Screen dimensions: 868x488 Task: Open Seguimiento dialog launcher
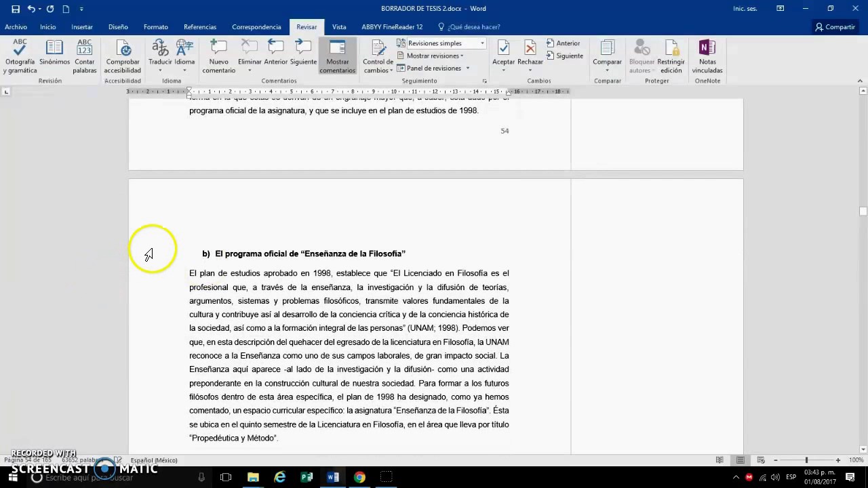(x=484, y=81)
